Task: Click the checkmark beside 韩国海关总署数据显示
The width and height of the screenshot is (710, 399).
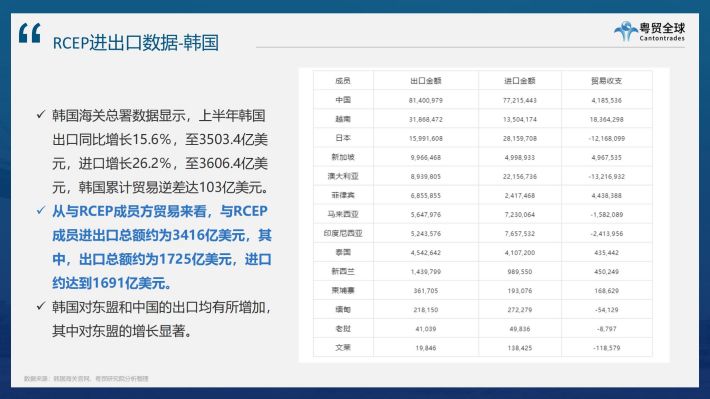Action: [41, 115]
